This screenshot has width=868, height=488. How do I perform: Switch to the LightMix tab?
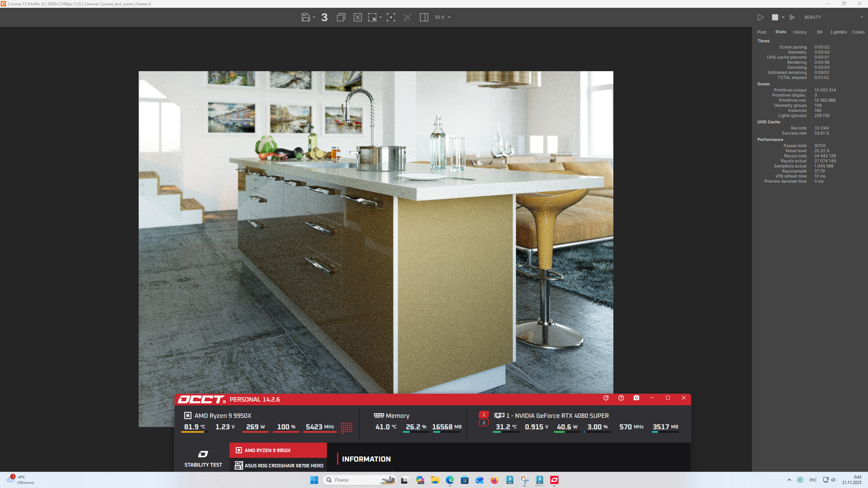[839, 32]
